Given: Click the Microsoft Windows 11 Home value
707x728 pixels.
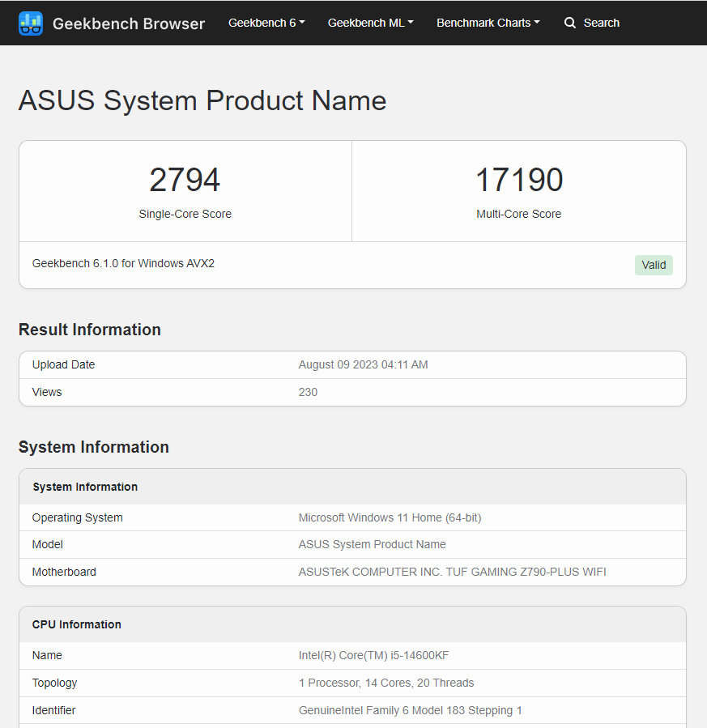Looking at the screenshot, I should click(390, 517).
